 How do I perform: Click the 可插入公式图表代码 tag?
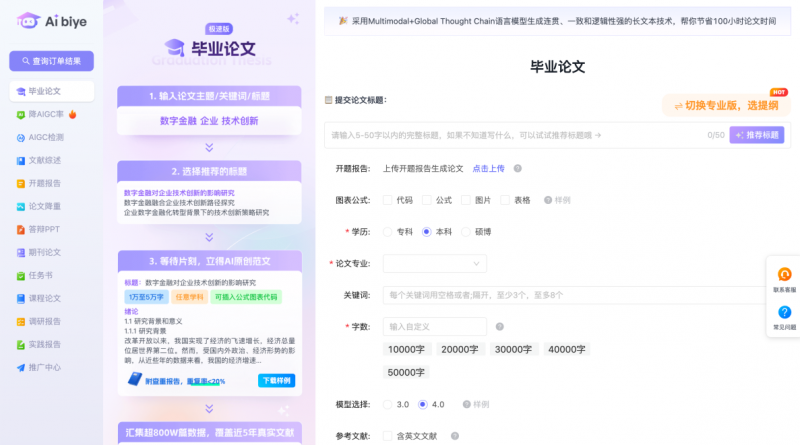[x=246, y=297]
